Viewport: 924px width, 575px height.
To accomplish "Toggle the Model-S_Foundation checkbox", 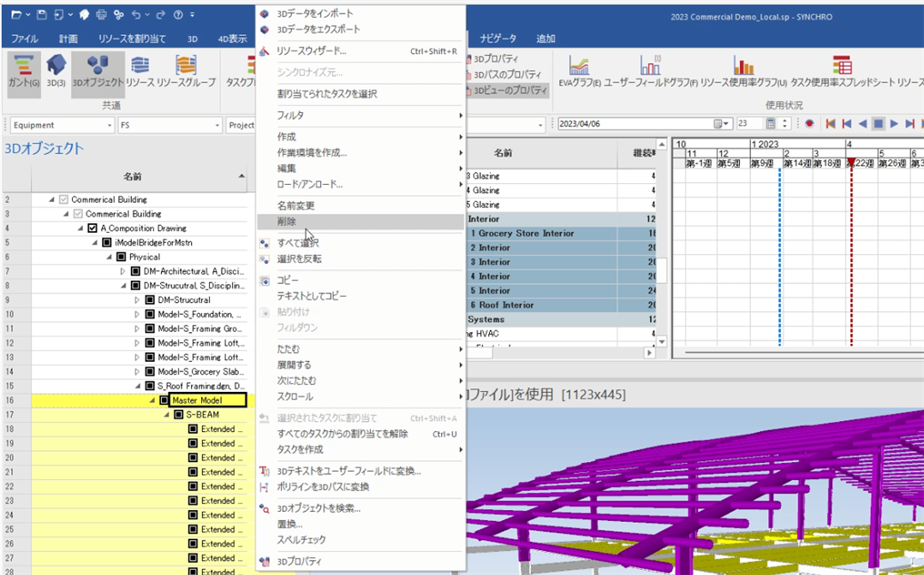I will pyautogui.click(x=149, y=314).
